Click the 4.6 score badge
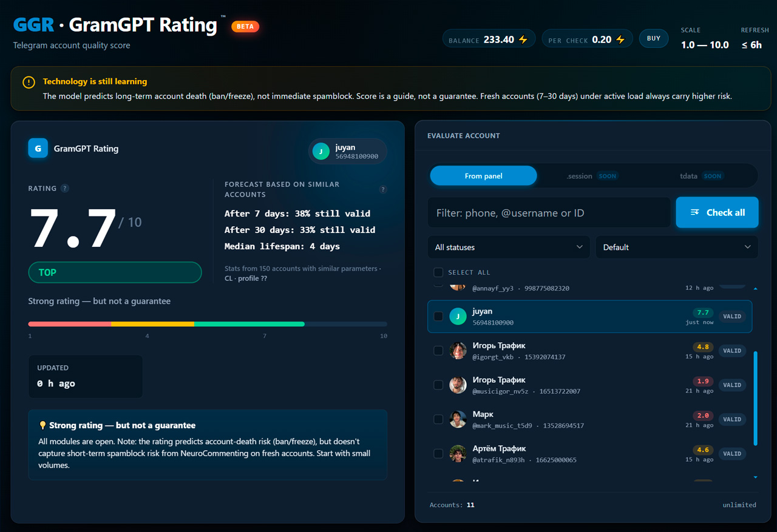 tap(703, 450)
